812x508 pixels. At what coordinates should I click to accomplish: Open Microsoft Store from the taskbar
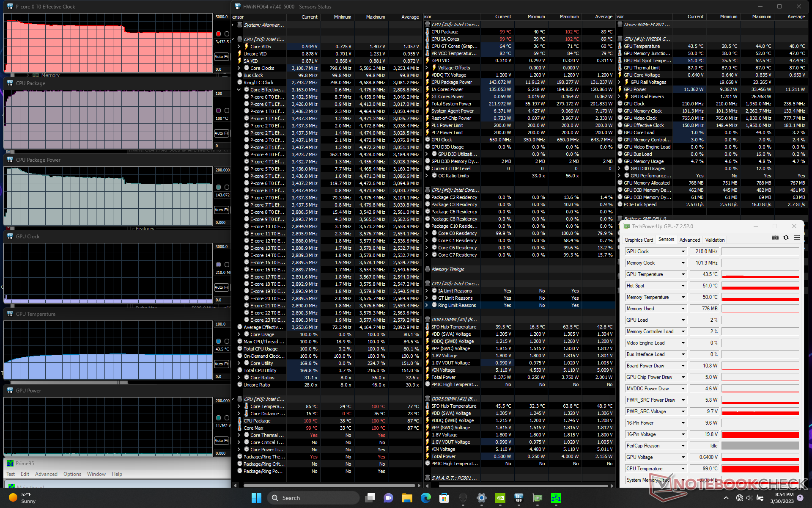(x=444, y=498)
